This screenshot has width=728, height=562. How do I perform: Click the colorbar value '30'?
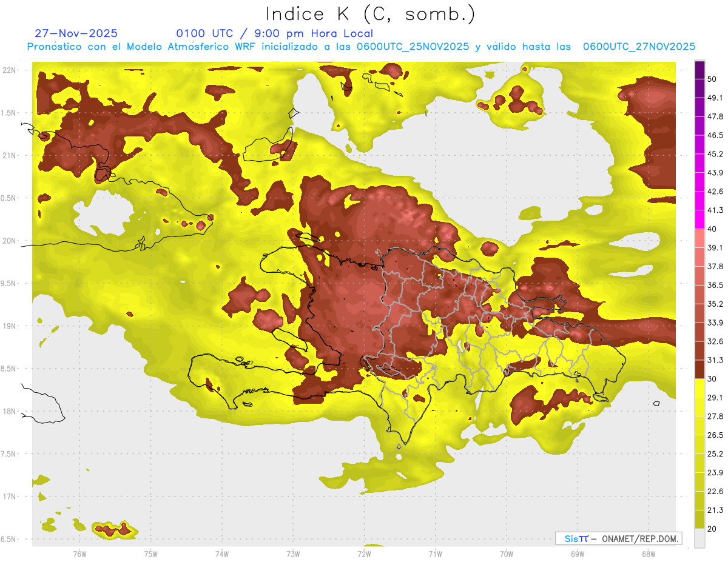(x=712, y=379)
